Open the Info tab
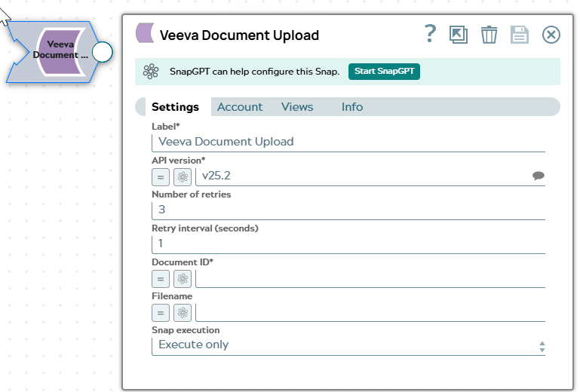Viewport: 580px width, 392px height. [351, 107]
